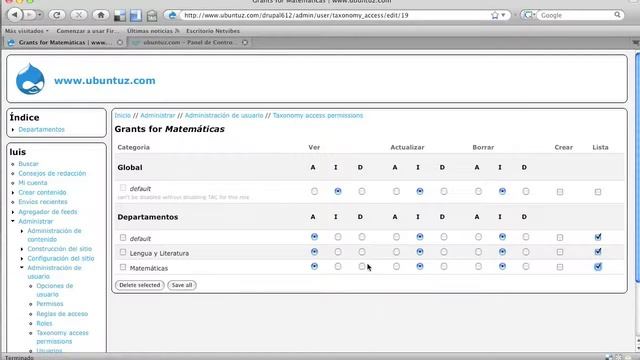Switch to ubuntuz.com Panel de Control tab
Screen dimensions: 640x360
point(189,42)
